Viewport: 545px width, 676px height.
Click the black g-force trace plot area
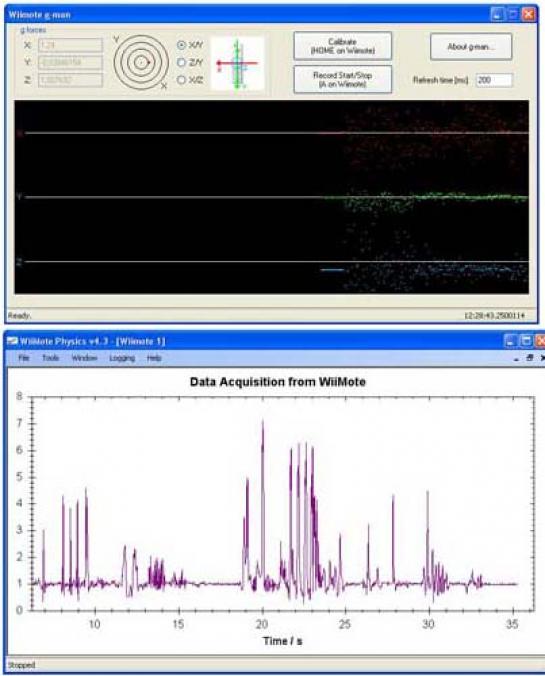click(x=272, y=197)
